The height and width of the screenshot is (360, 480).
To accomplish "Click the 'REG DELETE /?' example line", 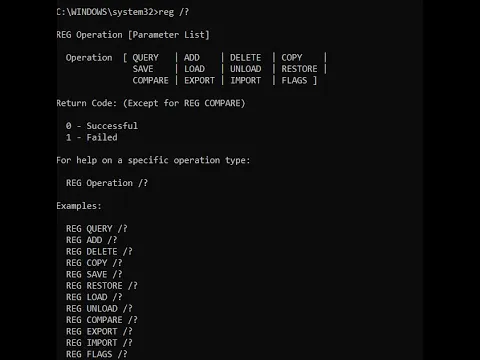I will [99, 252].
